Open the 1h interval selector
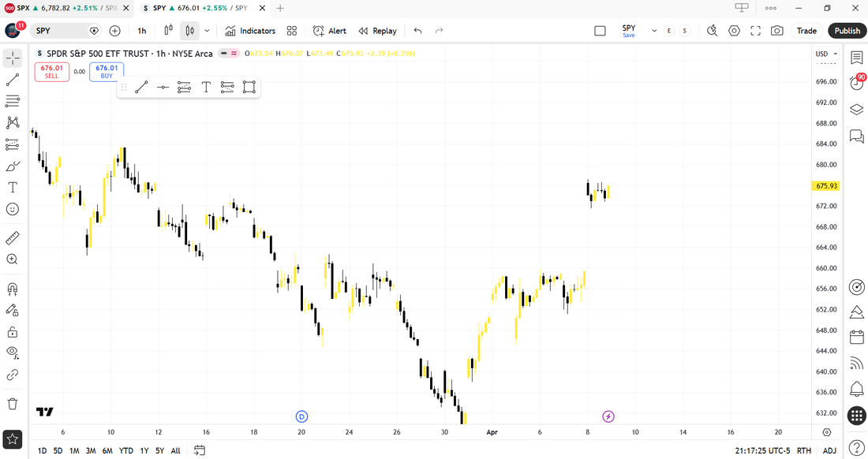 click(142, 31)
